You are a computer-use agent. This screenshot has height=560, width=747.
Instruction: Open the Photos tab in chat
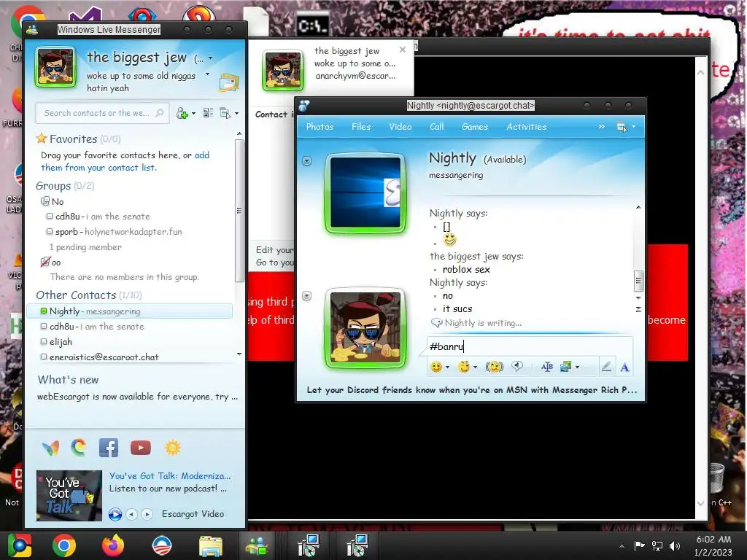(x=320, y=127)
